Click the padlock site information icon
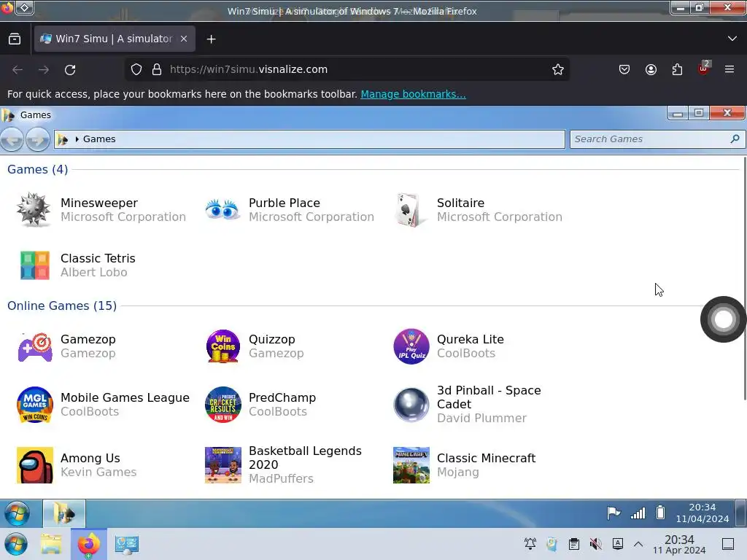747x560 pixels. pyautogui.click(x=157, y=69)
